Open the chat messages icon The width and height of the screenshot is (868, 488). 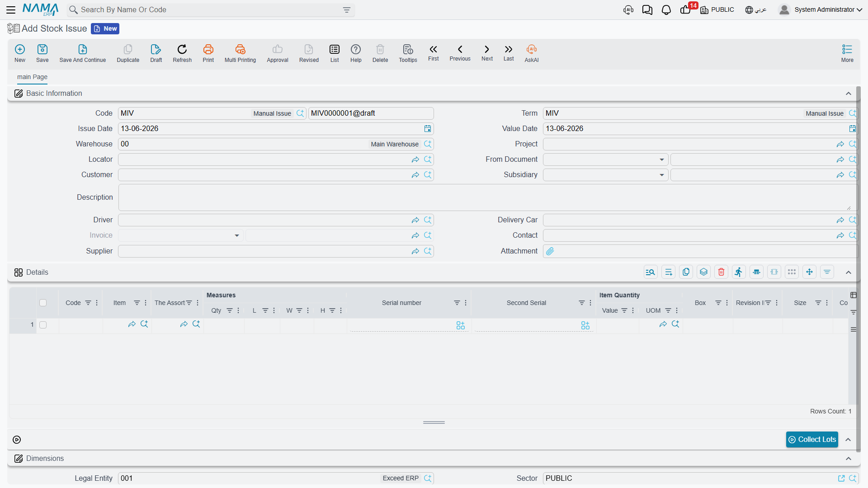click(647, 10)
